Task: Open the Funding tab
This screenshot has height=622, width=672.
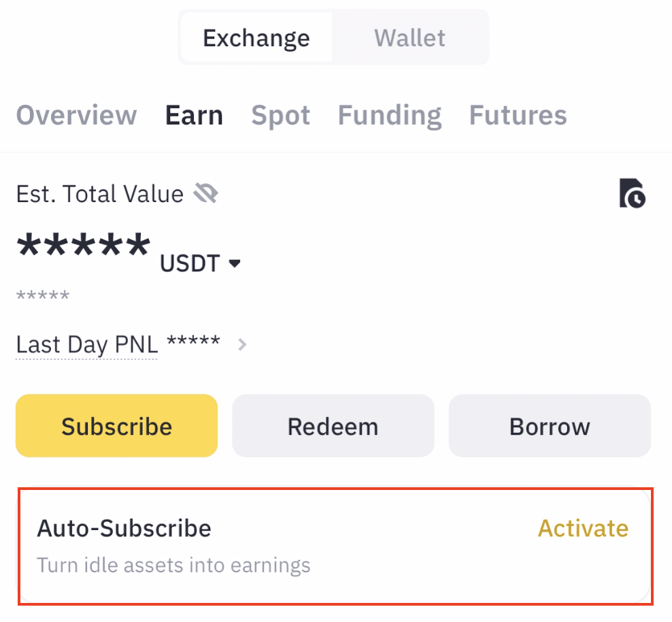Action: pyautogui.click(x=389, y=116)
